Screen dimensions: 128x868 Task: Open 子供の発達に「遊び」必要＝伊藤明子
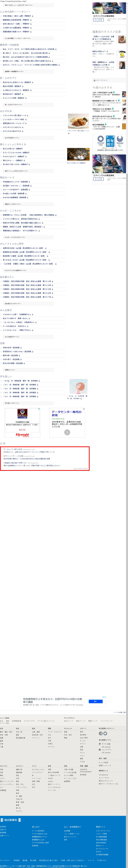(17, 16)
